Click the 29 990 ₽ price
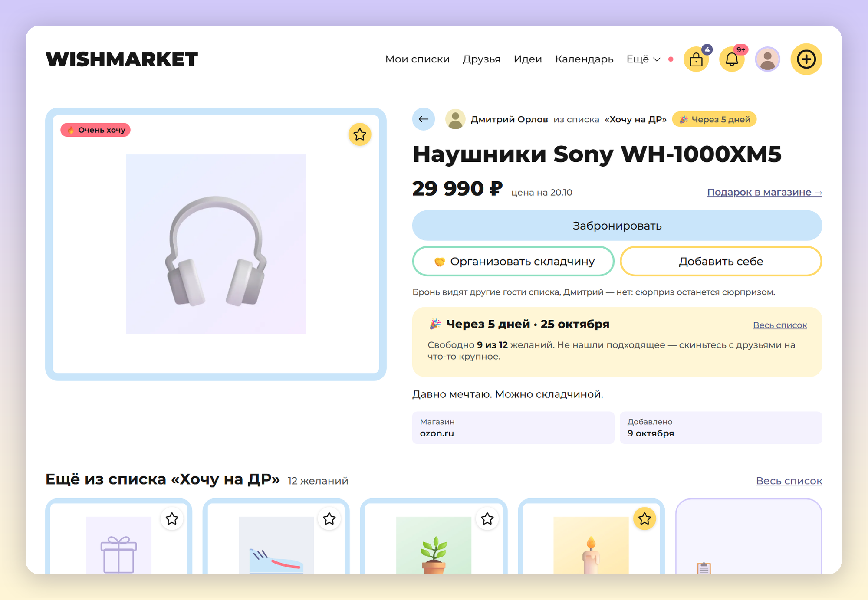This screenshot has width=868, height=600. (457, 189)
